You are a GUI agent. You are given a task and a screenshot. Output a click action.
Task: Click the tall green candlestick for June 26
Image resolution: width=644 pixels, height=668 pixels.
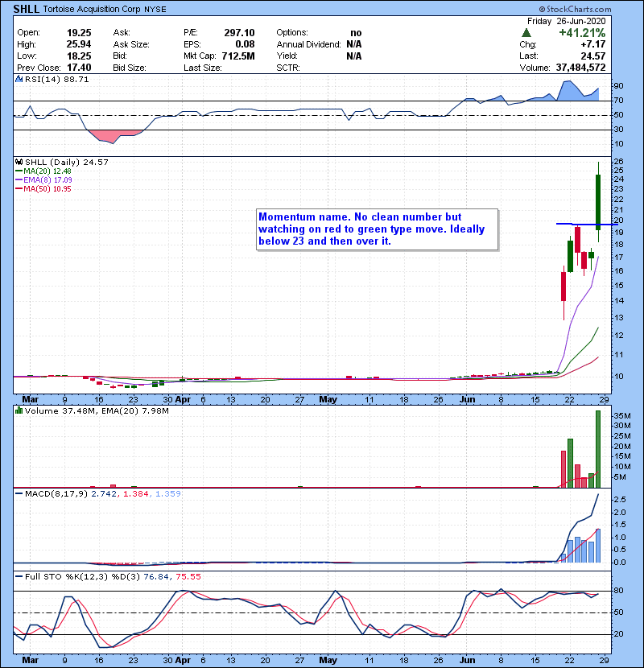click(x=598, y=202)
